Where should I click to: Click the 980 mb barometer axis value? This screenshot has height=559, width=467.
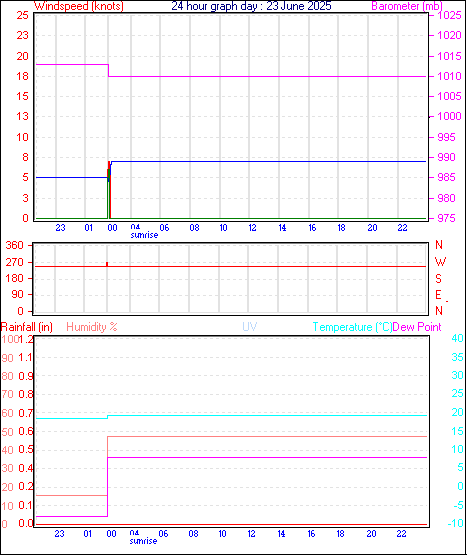point(446,198)
